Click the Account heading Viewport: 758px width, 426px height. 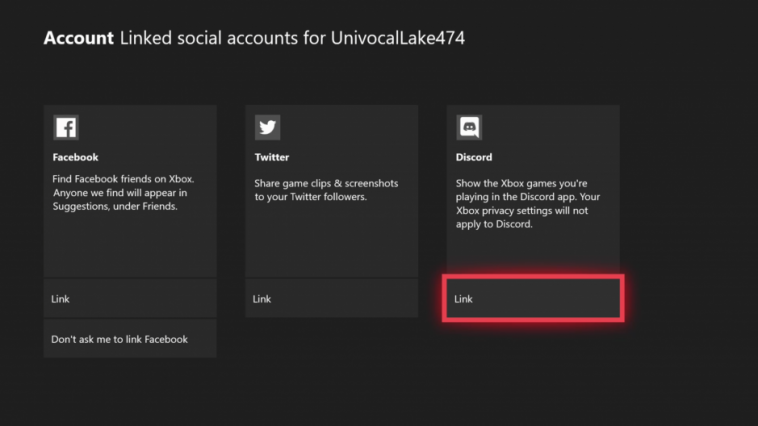pyautogui.click(x=78, y=38)
